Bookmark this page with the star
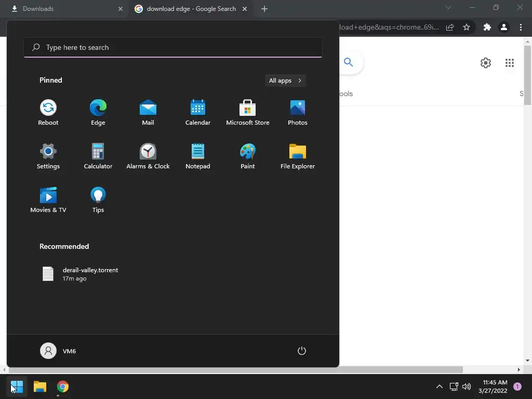Viewport: 532px width, 399px height. 467,27
